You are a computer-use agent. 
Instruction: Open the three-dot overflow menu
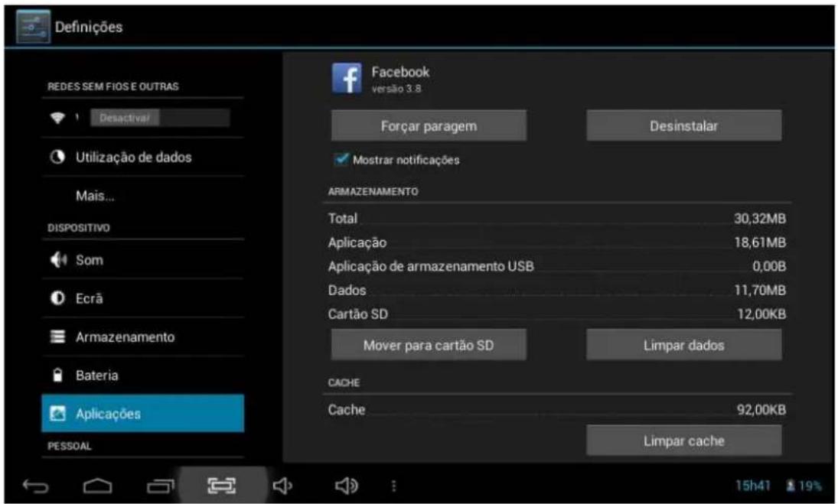pos(394,486)
